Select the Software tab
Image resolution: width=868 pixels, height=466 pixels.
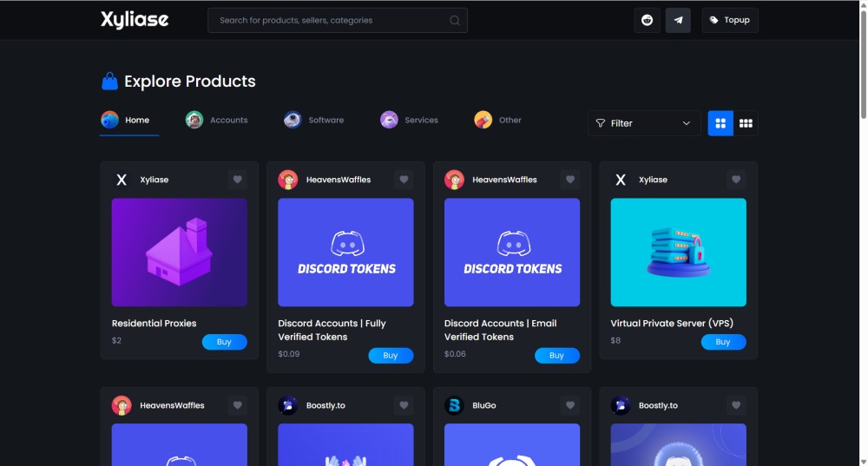(x=314, y=120)
